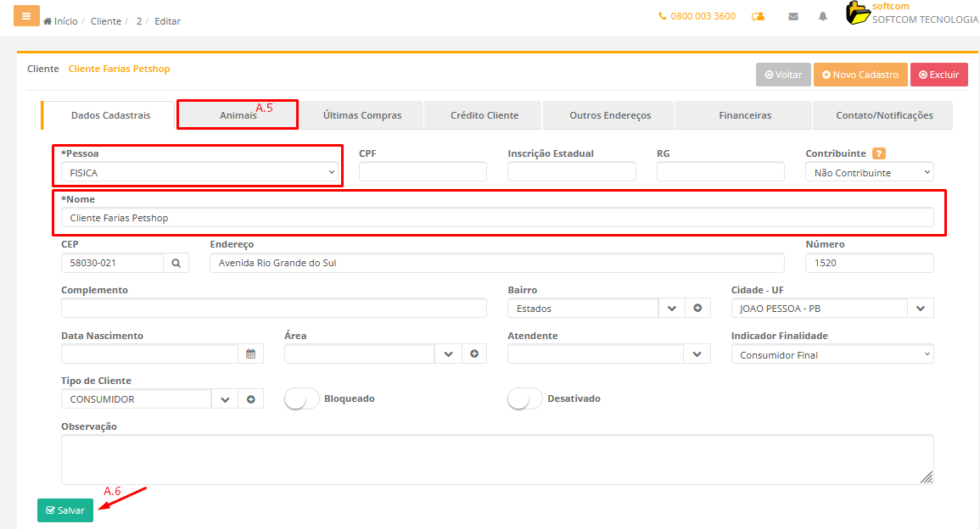This screenshot has height=529, width=980.
Task: Add new Área with plus icon
Action: tap(474, 354)
